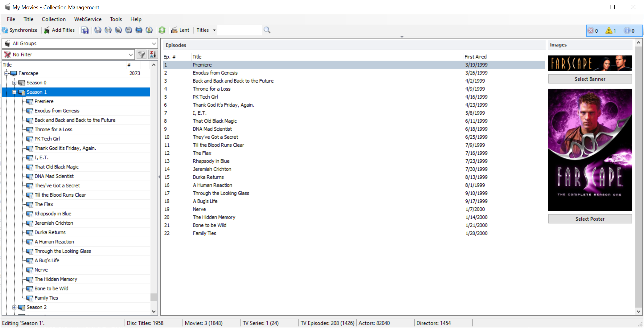
Task: Click the Select Poster button
Action: [x=590, y=219]
